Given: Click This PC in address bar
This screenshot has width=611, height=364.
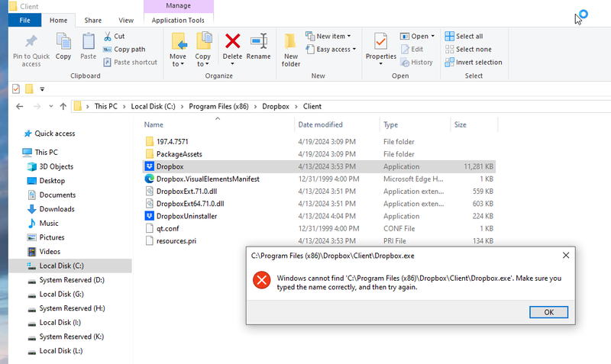Looking at the screenshot, I should (x=106, y=106).
